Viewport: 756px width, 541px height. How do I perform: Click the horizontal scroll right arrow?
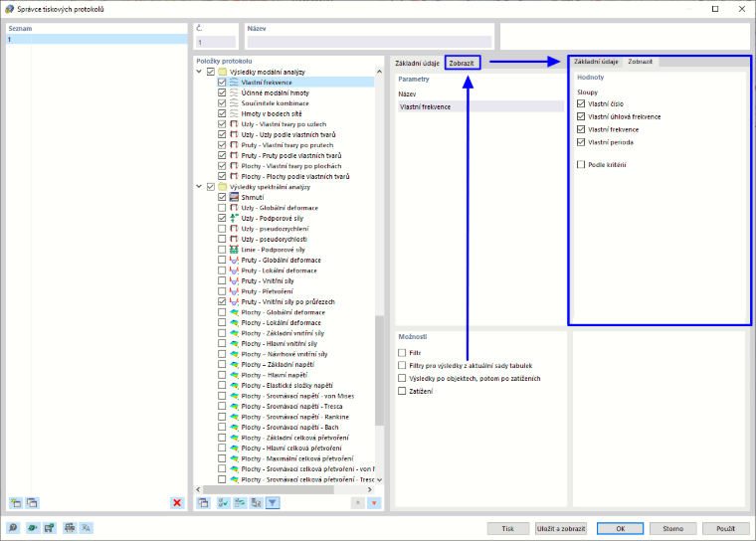pyautogui.click(x=370, y=489)
